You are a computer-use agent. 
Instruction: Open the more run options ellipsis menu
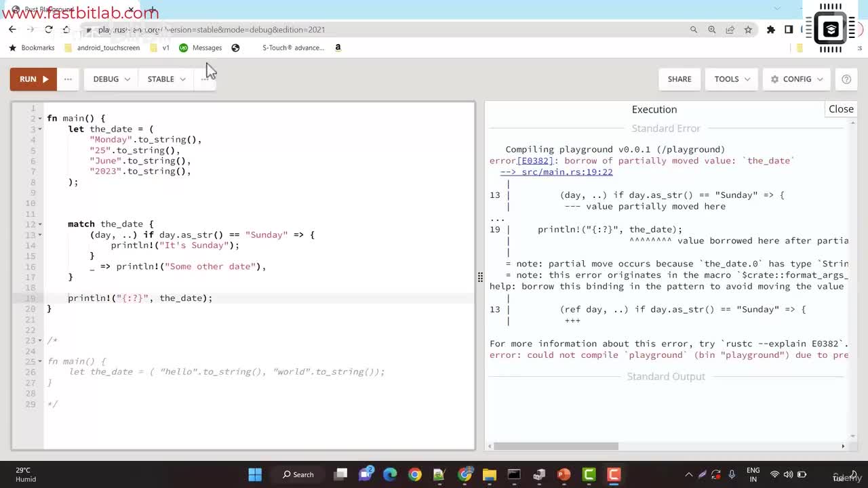68,79
